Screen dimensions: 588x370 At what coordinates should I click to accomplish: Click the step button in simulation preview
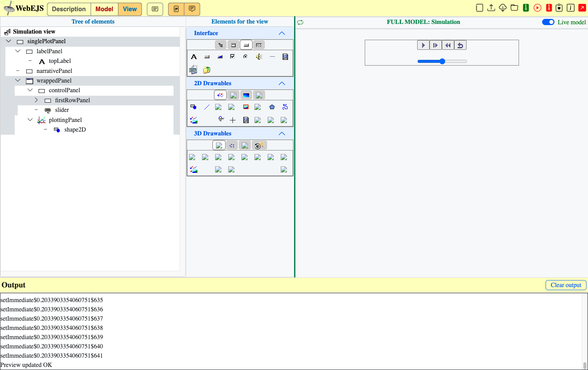436,45
